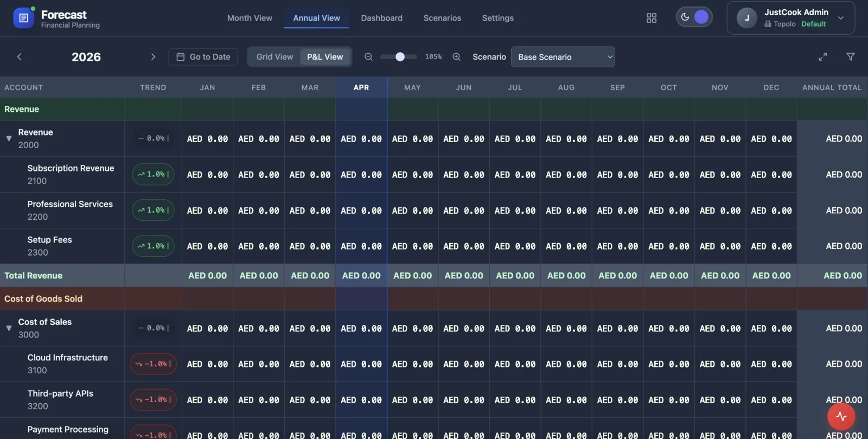This screenshot has height=439, width=868.
Task: Click the zoom in magnifier icon
Action: point(457,57)
